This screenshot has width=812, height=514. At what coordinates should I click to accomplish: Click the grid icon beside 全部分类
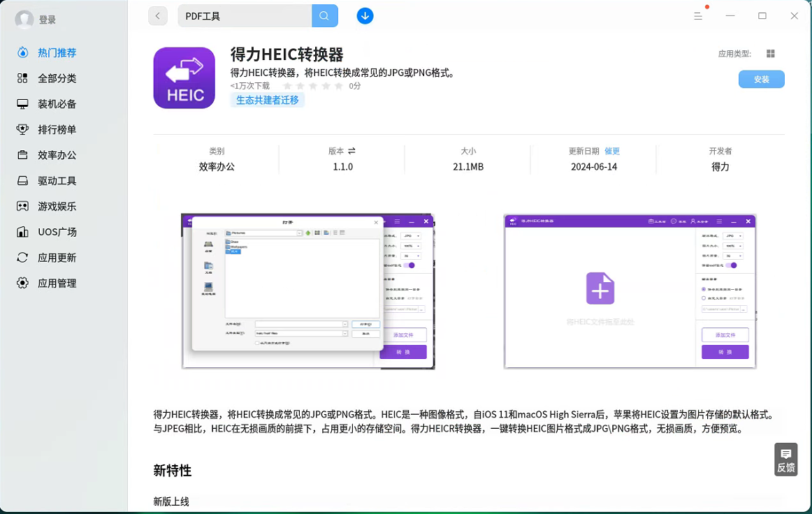22,78
